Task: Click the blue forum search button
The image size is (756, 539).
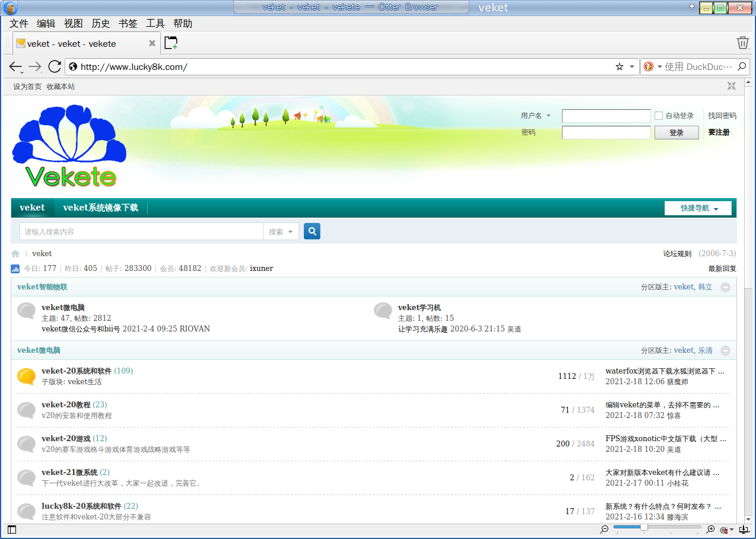Action: 312,231
